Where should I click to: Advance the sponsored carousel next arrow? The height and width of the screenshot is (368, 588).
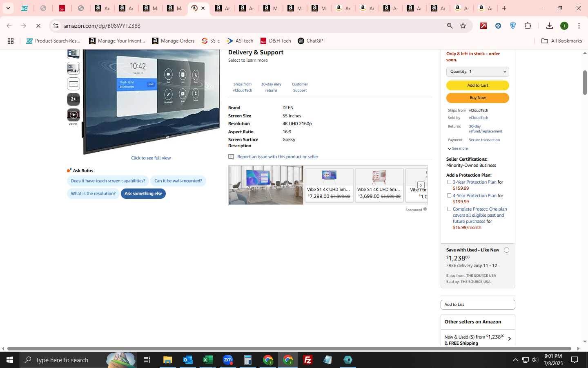pos(421,185)
